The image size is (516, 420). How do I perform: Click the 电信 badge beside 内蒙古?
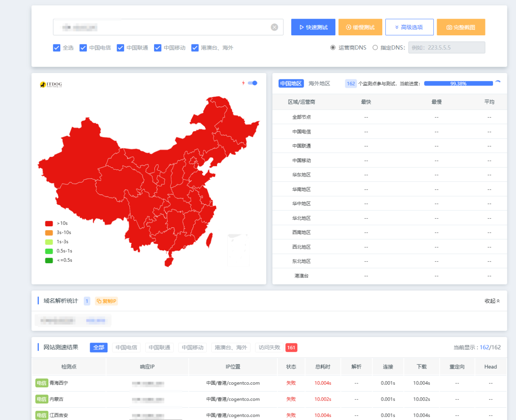point(41,399)
